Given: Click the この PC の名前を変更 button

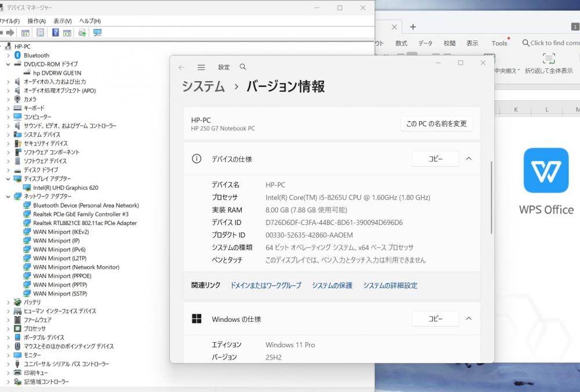Looking at the screenshot, I should [x=436, y=124].
